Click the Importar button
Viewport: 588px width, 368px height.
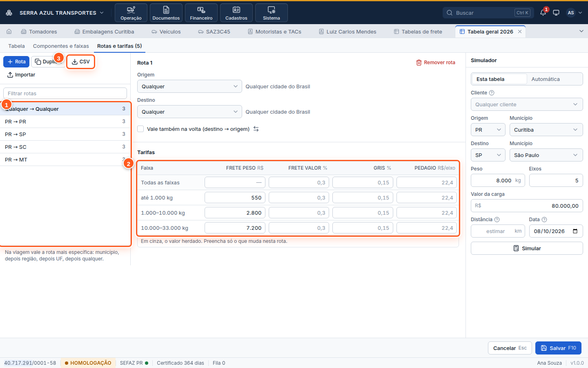coord(21,75)
